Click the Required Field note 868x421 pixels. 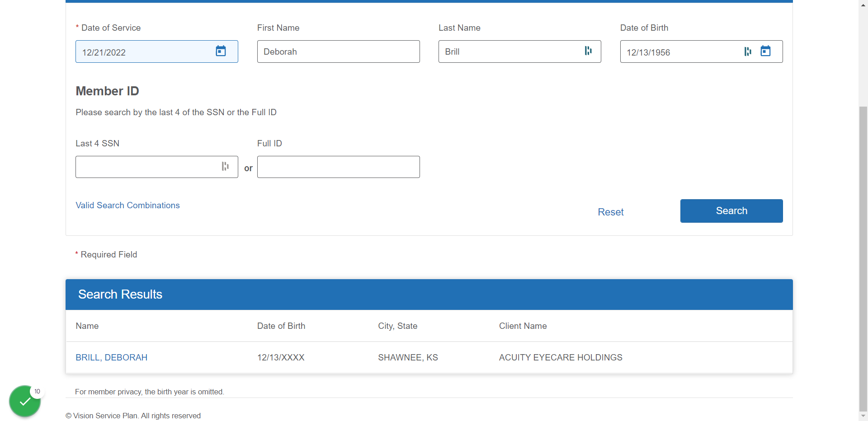click(106, 255)
